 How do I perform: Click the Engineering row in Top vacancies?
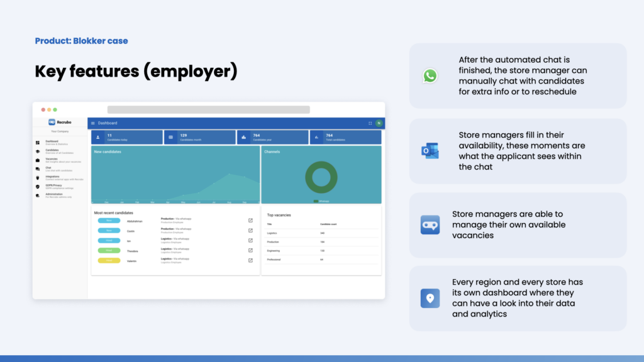[321, 251]
